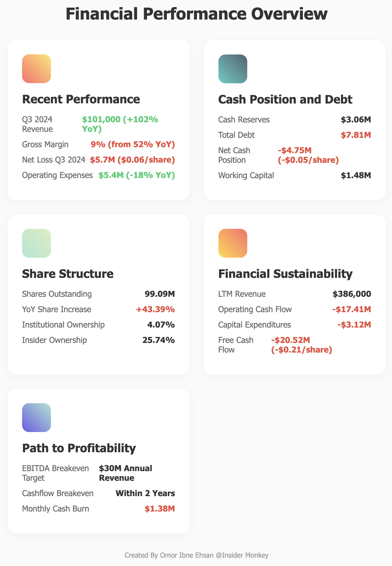
Task: Click the Financial Performance Overview title
Action: 196,14
